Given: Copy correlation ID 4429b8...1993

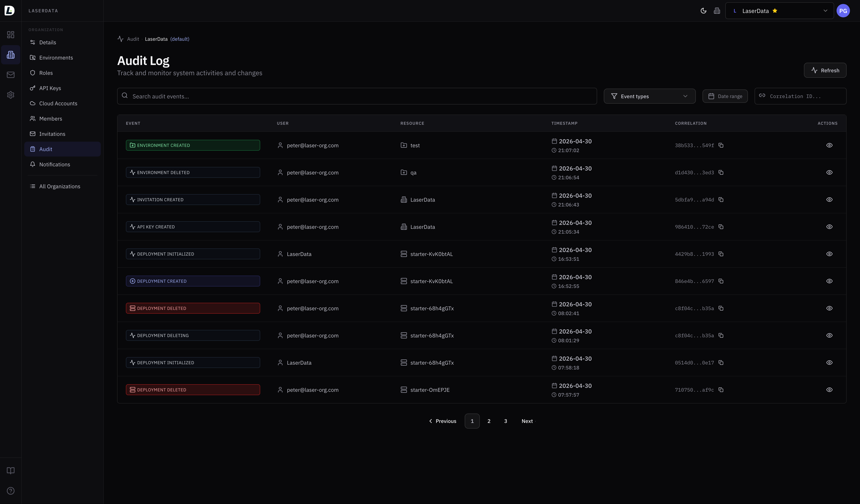Looking at the screenshot, I should pyautogui.click(x=721, y=254).
